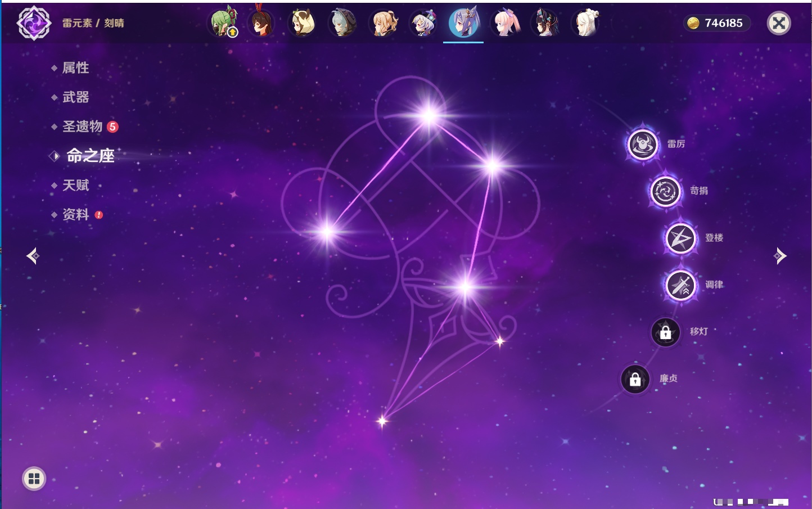Click the topmost bright star of the constellation
This screenshot has height=509, width=812.
click(429, 116)
